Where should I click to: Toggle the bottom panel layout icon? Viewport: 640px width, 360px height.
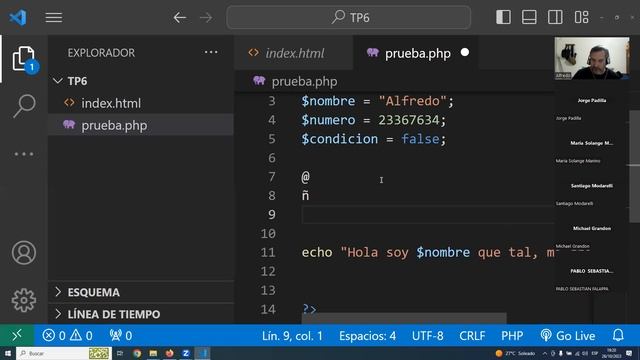529,17
